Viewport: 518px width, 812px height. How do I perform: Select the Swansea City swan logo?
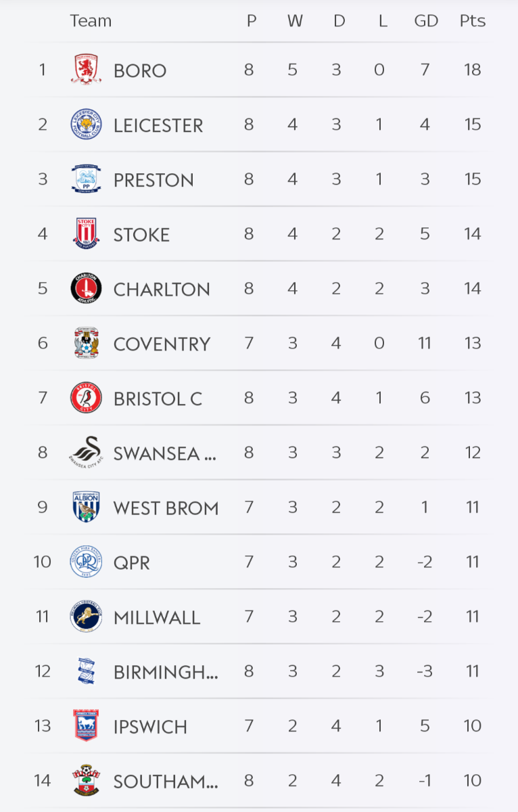87,452
